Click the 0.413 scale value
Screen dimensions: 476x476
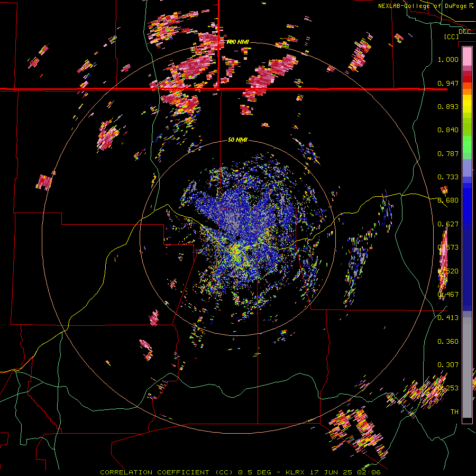pyautogui.click(x=448, y=318)
